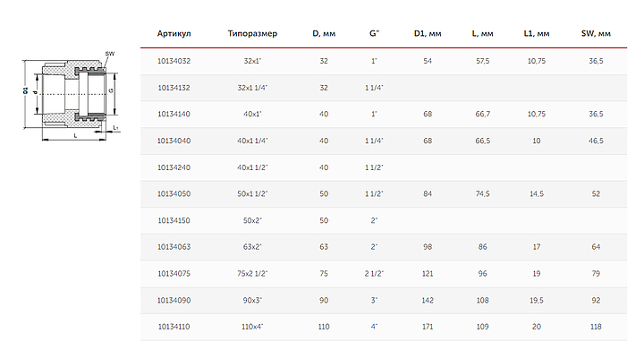644x359 pixels.
Task: Click article 10134140 in the table
Action: 174,114
